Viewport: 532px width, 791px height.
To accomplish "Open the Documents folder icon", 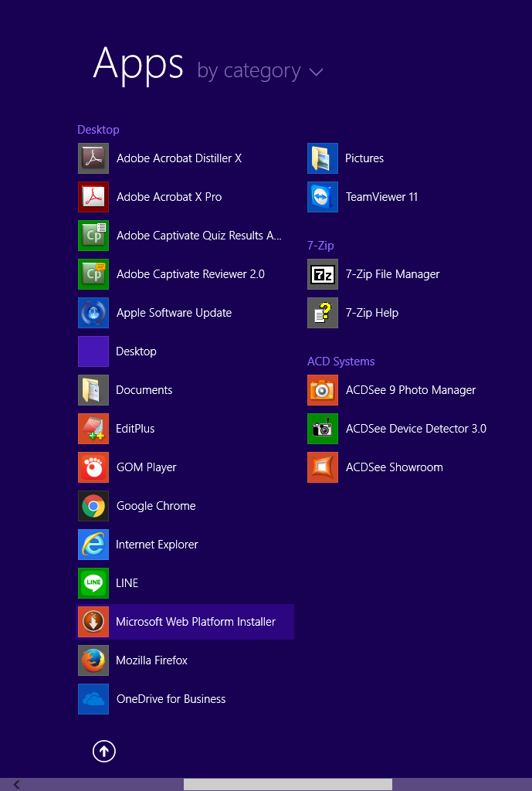I will point(93,390).
